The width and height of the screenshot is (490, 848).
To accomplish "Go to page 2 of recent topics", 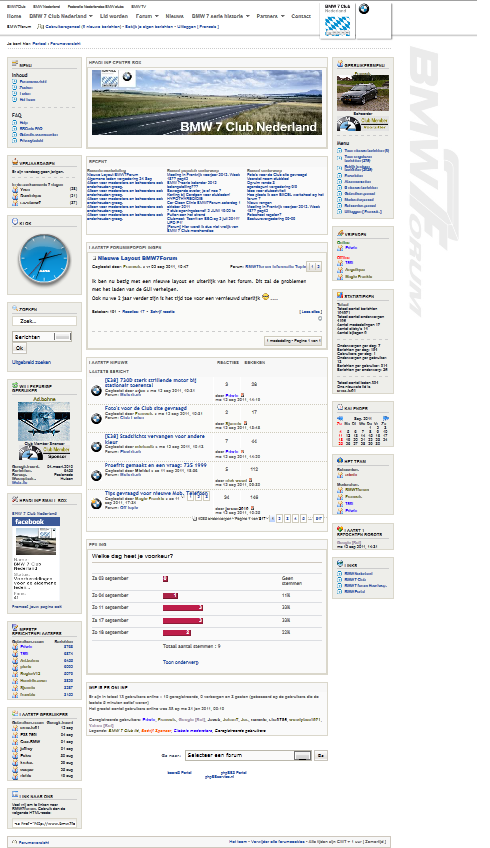I will tap(280, 519).
